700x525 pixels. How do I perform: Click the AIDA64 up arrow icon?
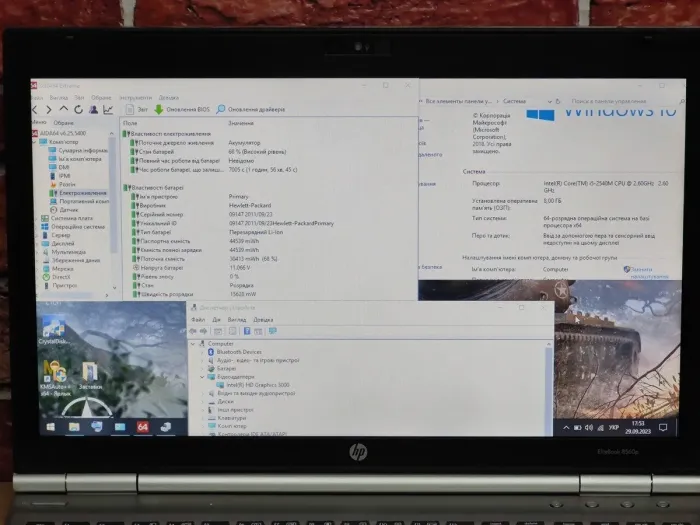click(x=64, y=109)
